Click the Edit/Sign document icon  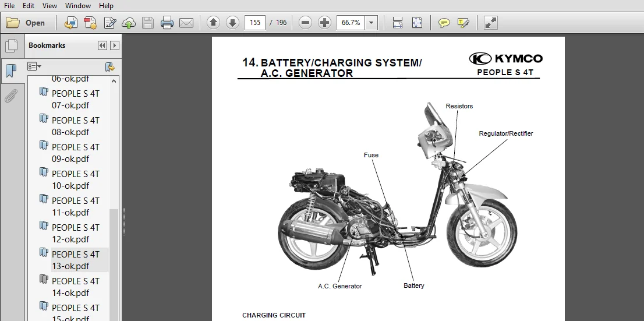click(x=109, y=23)
